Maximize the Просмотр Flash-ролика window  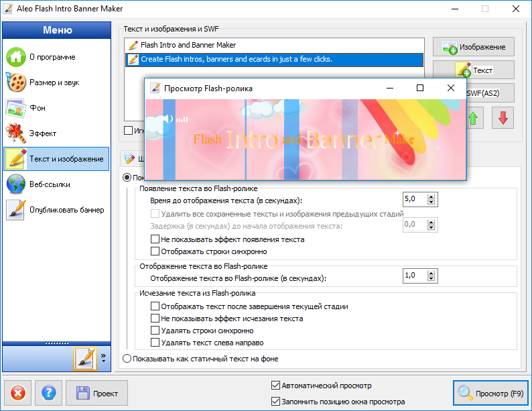[x=420, y=88]
